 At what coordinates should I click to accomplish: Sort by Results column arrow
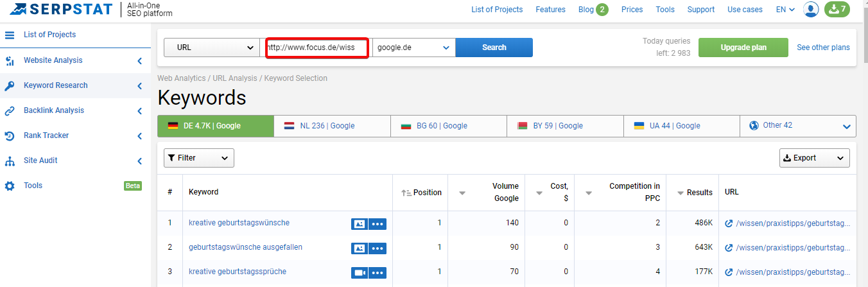pos(681,193)
